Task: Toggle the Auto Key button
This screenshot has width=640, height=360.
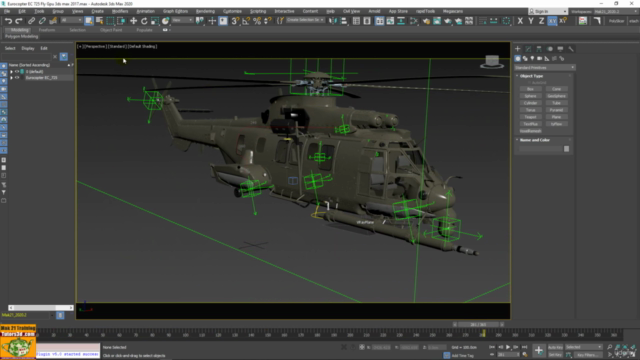Action: click(x=555, y=347)
